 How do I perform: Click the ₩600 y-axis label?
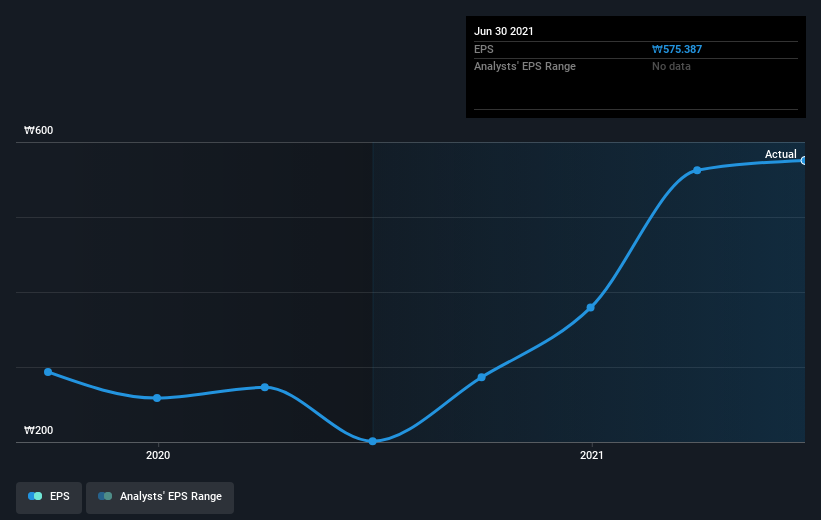[39, 130]
